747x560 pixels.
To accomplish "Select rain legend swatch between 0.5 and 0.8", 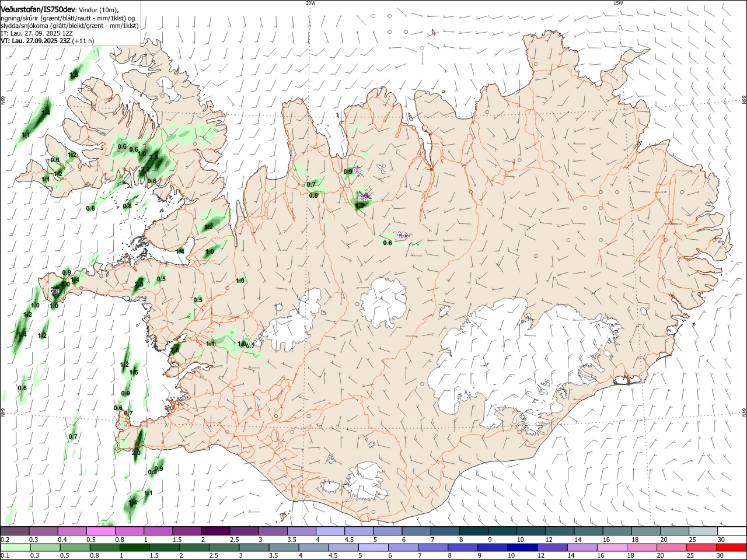I will (76, 547).
